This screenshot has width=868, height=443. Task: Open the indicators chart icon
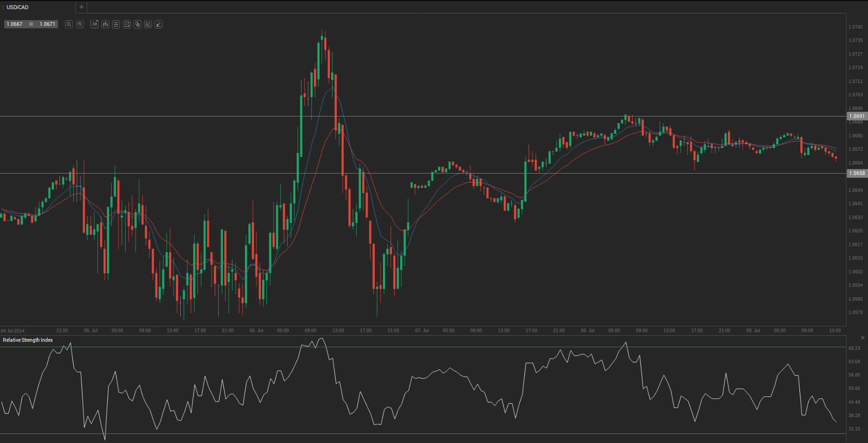click(127, 24)
